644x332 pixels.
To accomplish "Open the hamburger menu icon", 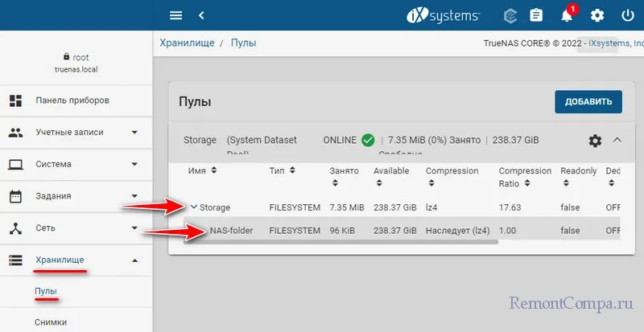I will 175,15.
